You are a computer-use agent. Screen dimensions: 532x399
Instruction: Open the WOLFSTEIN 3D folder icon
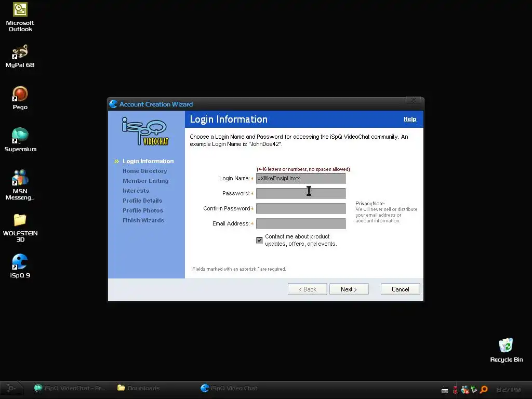[x=20, y=228]
